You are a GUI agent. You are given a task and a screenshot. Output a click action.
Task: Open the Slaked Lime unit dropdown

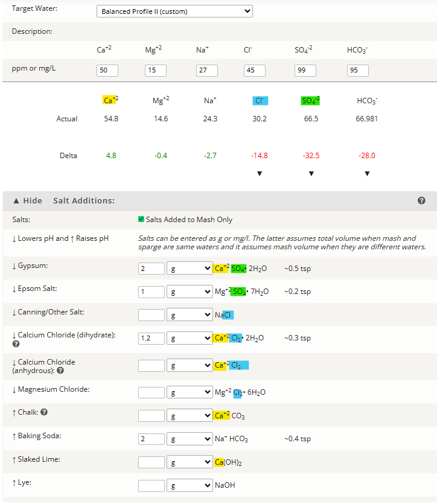(x=190, y=462)
